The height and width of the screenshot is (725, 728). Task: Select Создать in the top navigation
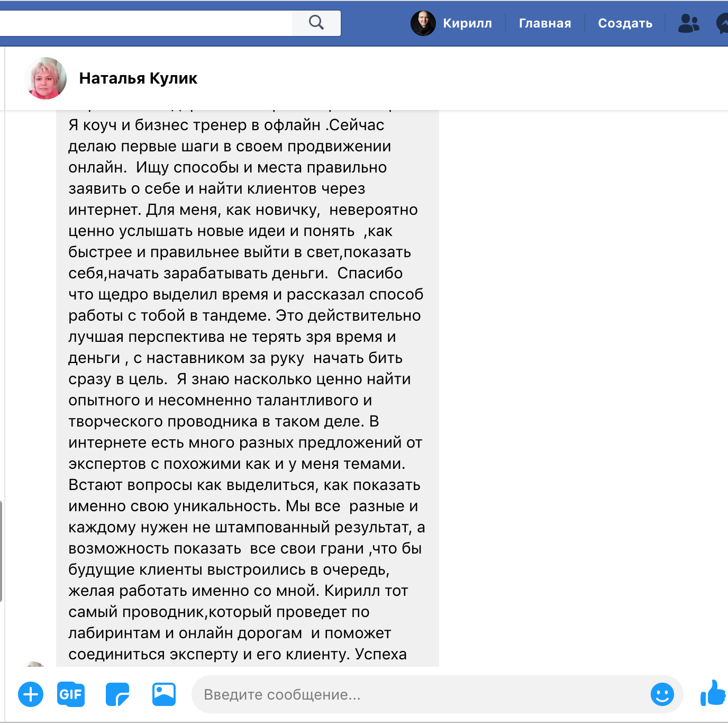(625, 23)
